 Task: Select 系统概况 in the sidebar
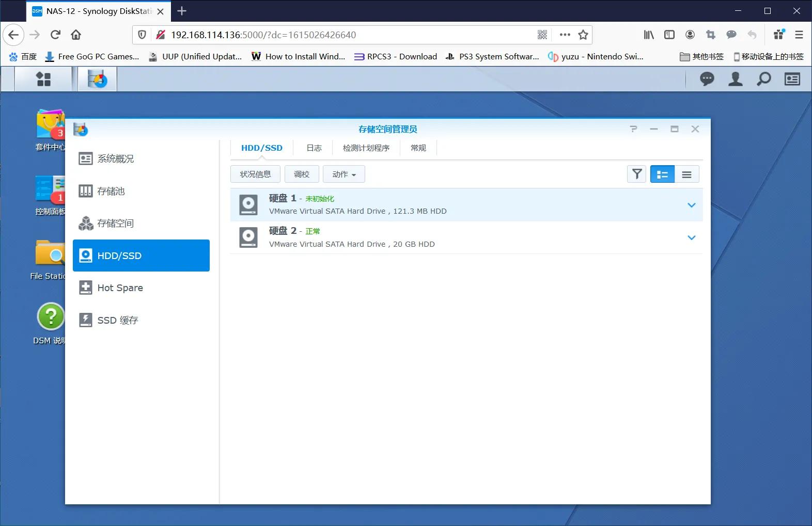[x=141, y=158]
